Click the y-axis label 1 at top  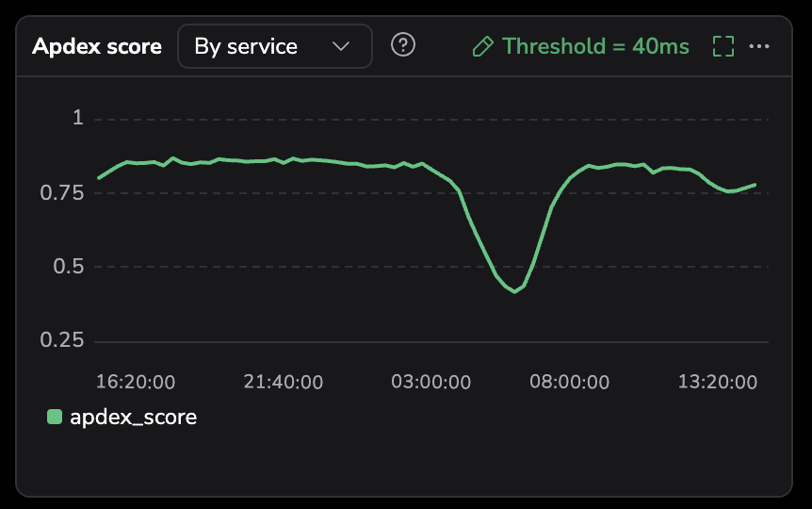pos(78,119)
